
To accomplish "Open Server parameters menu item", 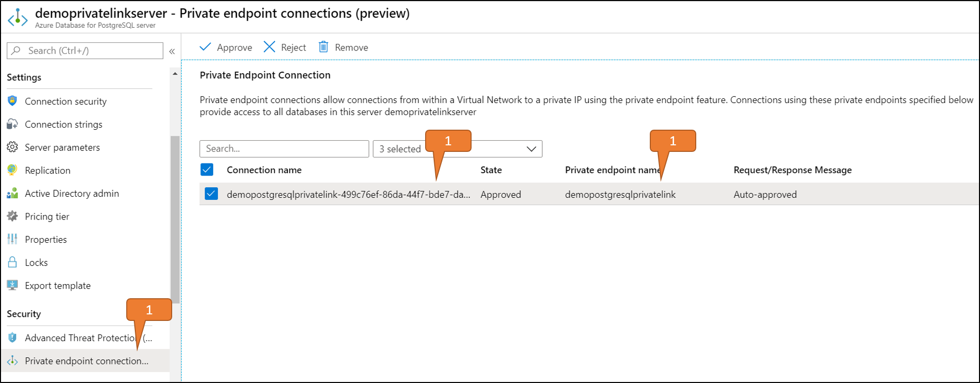I will click(63, 147).
